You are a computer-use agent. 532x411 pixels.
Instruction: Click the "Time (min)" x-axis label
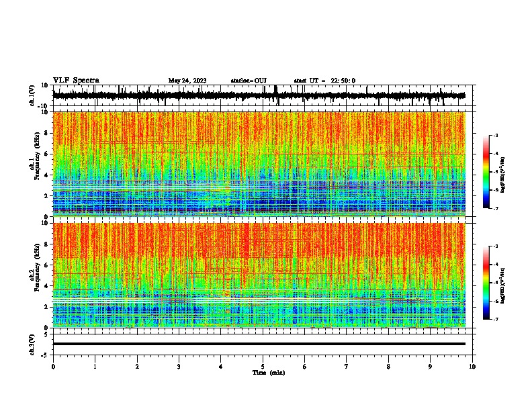click(269, 373)
